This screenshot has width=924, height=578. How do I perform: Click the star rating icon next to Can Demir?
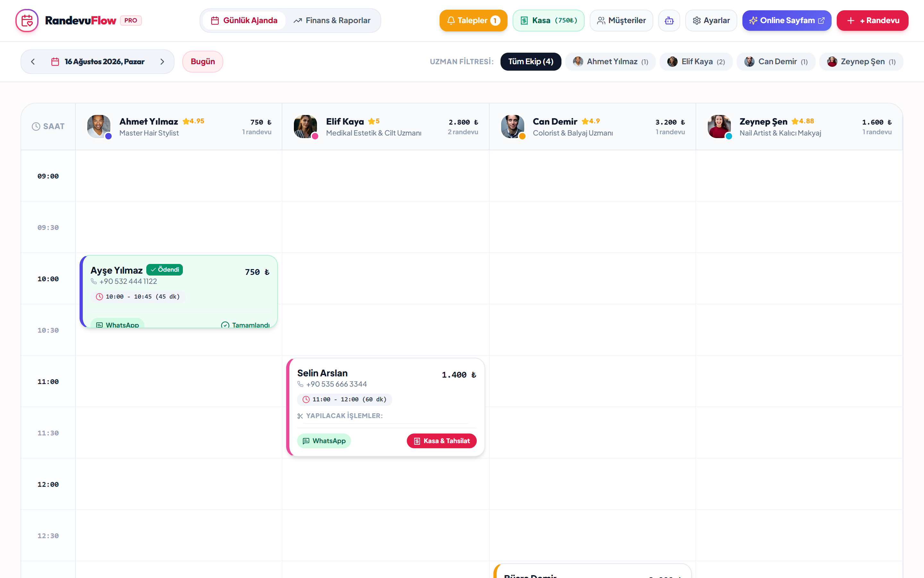point(585,121)
